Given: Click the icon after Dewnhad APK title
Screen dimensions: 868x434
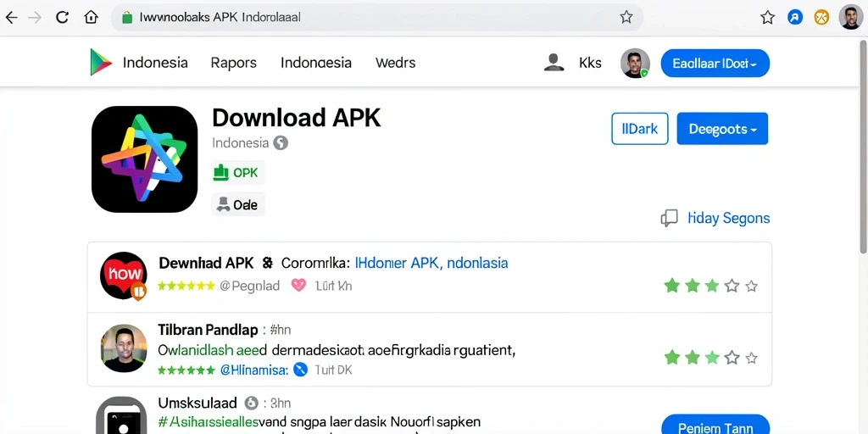Looking at the screenshot, I should point(267,263).
